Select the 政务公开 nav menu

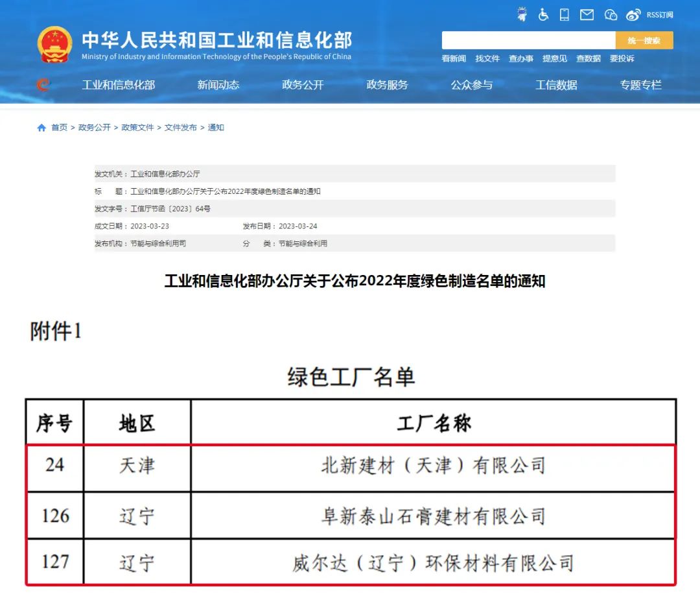303,84
